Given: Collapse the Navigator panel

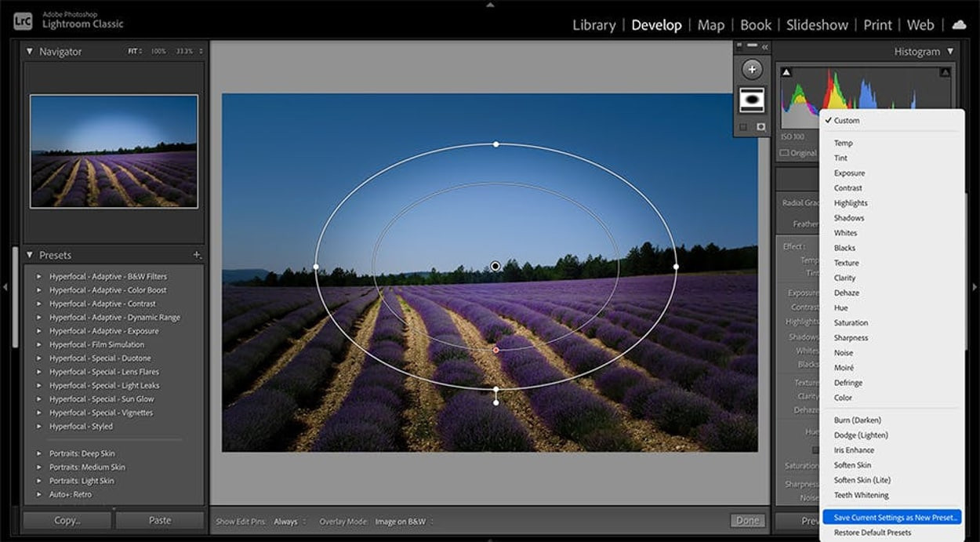Looking at the screenshot, I should click(x=30, y=52).
